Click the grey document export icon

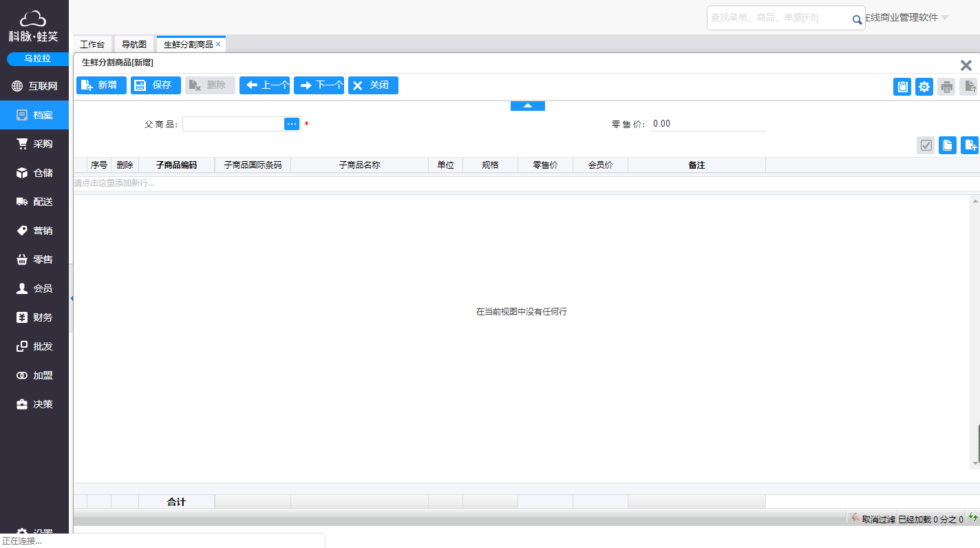[x=968, y=87]
